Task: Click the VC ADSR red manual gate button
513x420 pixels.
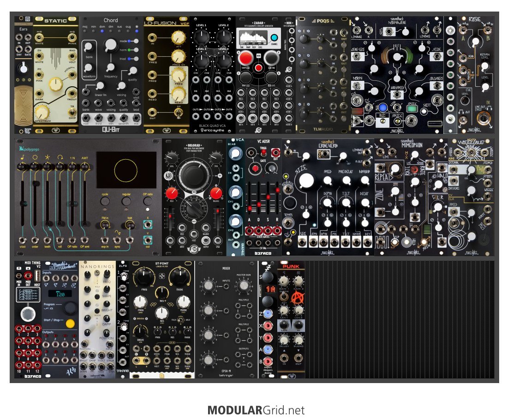Action: [x=255, y=168]
